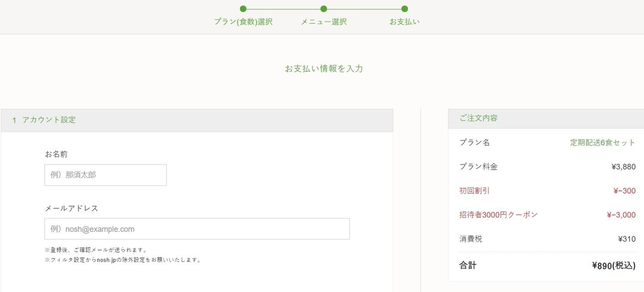Click the アカウント設定 section header

click(196, 120)
